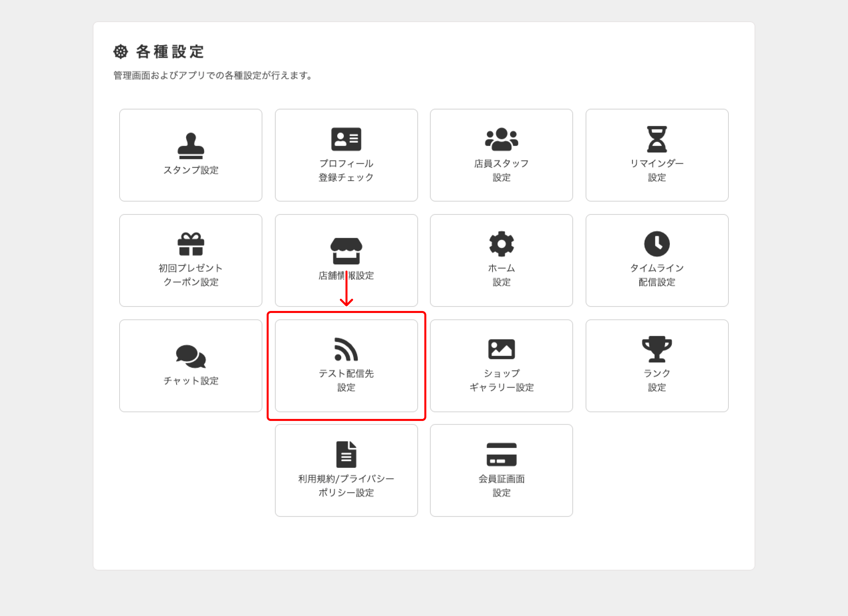Open 会員証画面設定 label
Viewport: 848px width, 616px height.
tap(502, 486)
